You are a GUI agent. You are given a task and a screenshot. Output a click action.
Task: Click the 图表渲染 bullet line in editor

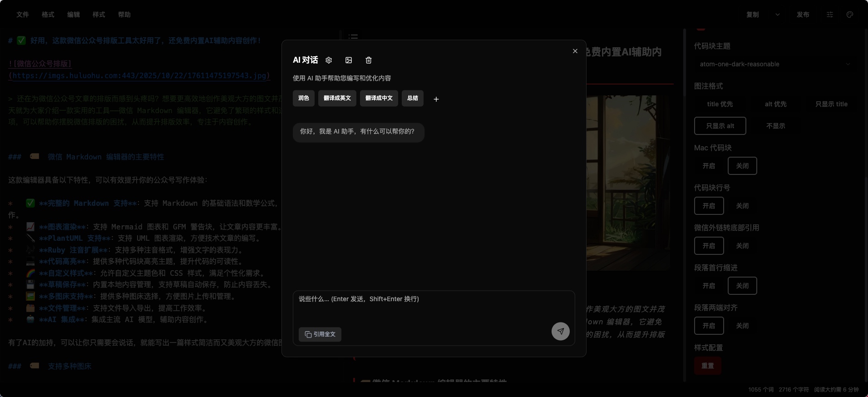tap(145, 227)
